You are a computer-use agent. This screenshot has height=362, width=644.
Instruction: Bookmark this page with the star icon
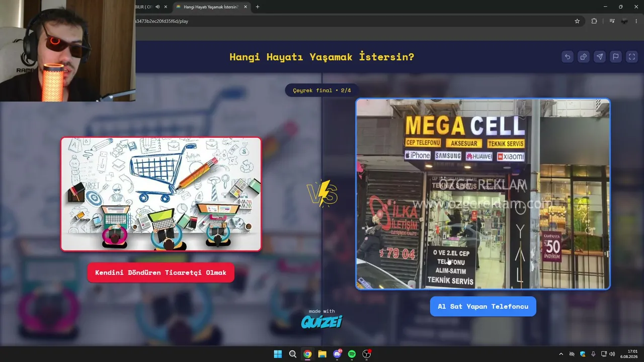pyautogui.click(x=577, y=21)
